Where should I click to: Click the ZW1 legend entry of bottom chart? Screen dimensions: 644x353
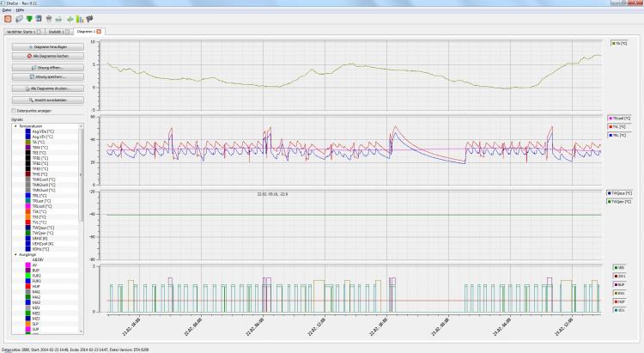(620, 277)
